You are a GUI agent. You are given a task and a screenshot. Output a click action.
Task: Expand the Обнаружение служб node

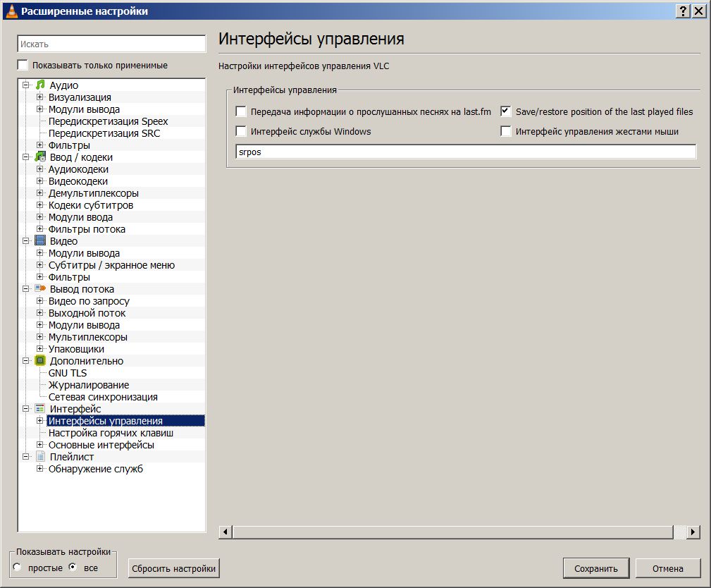click(x=40, y=469)
